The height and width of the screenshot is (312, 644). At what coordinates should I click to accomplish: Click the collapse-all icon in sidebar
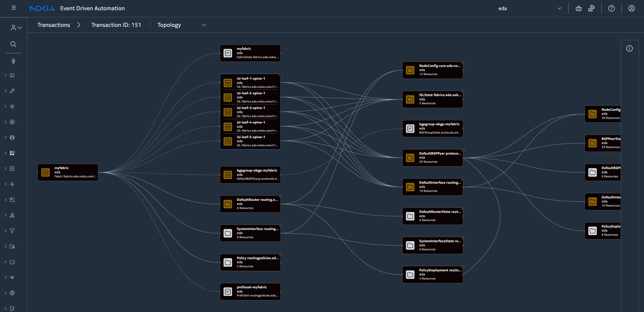[x=13, y=61]
